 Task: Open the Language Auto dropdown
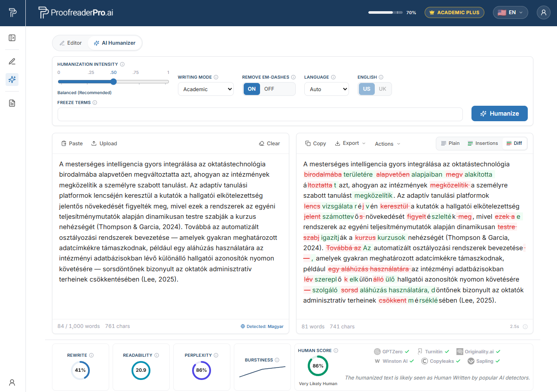327,89
